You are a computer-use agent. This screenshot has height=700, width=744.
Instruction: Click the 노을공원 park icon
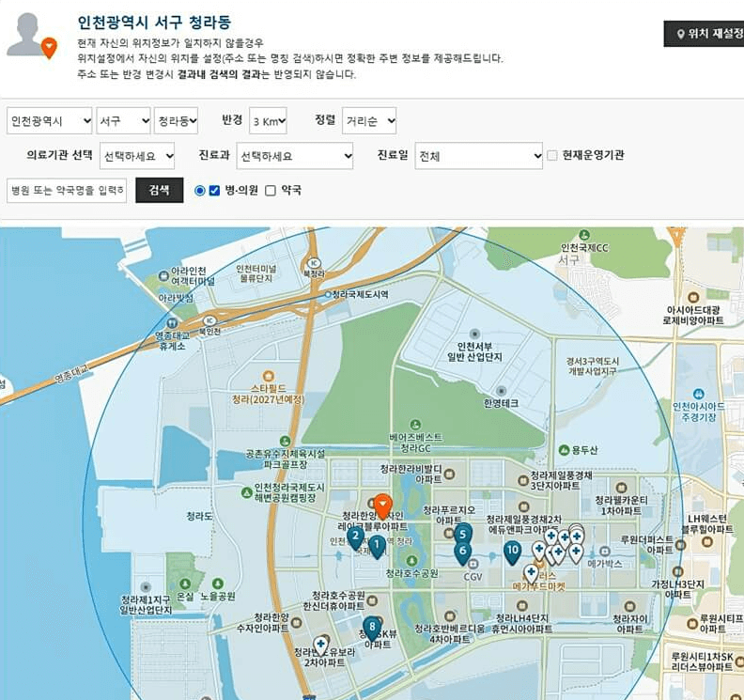tap(218, 583)
